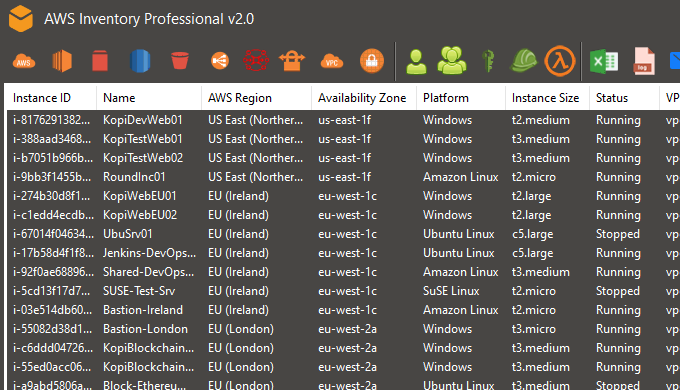The height and width of the screenshot is (390, 680).
Task: Click instance ID i-c6ddd04726
Action: (x=53, y=348)
